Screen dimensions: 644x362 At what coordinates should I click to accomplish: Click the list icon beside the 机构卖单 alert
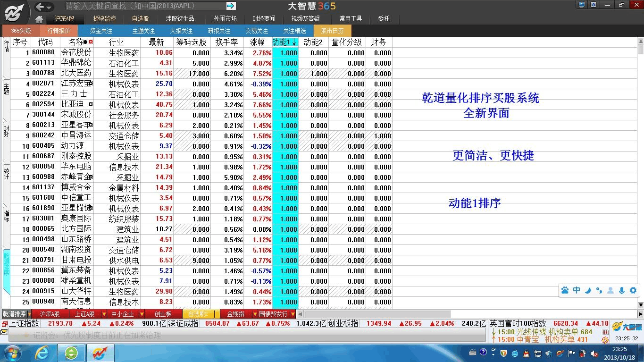605,332
